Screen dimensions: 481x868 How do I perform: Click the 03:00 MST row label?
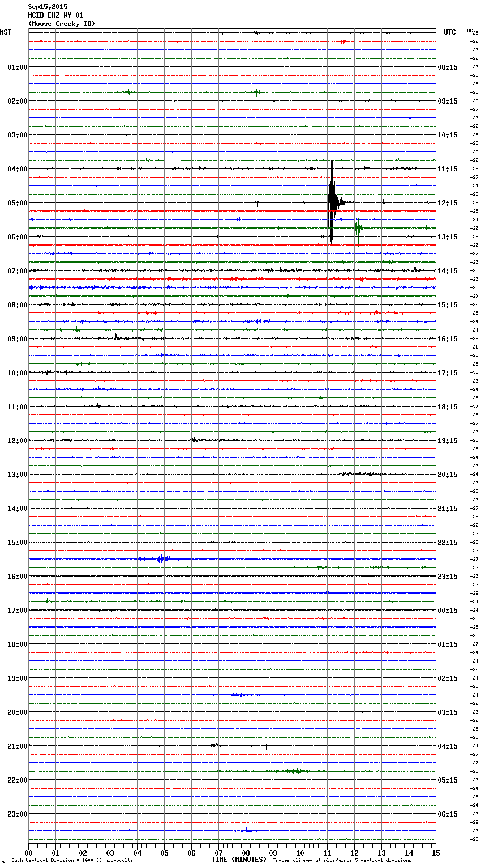coord(17,135)
